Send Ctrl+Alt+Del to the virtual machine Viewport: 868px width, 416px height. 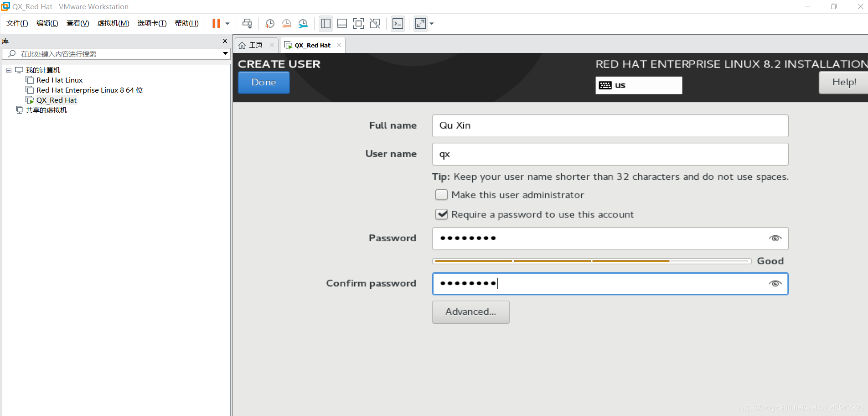point(248,24)
